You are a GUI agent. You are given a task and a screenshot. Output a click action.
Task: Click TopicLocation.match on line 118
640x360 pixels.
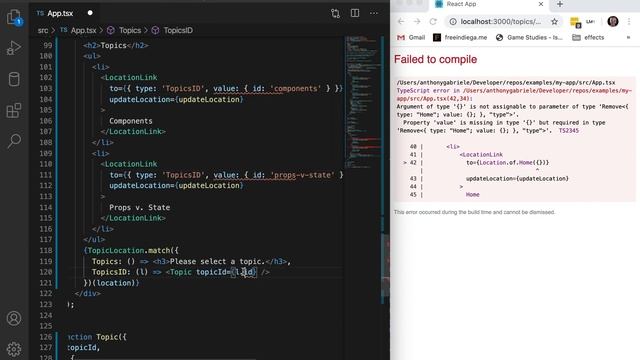click(x=129, y=250)
